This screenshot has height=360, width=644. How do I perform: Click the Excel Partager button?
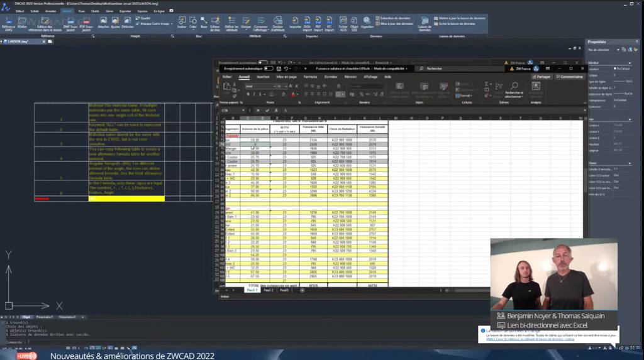(541, 77)
